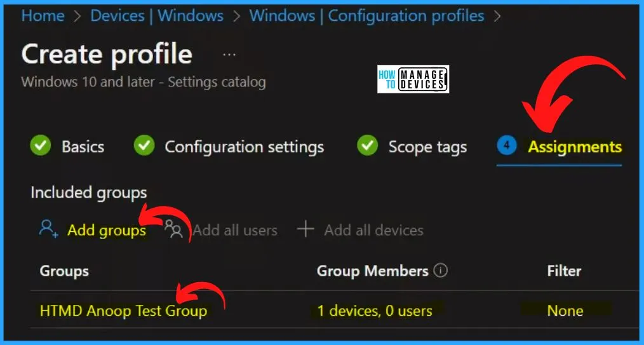Click the plus icon before Add all devices
Image resolution: width=644 pixels, height=345 pixels.
tap(305, 229)
